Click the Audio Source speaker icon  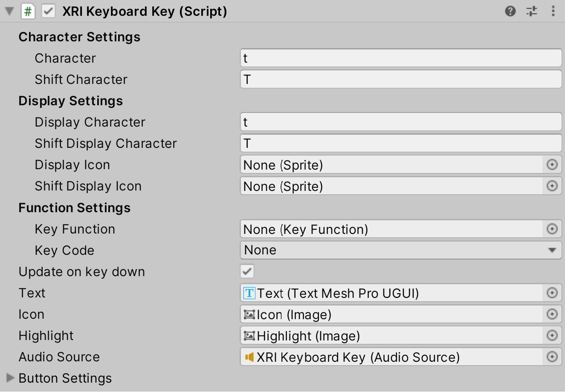tap(249, 357)
